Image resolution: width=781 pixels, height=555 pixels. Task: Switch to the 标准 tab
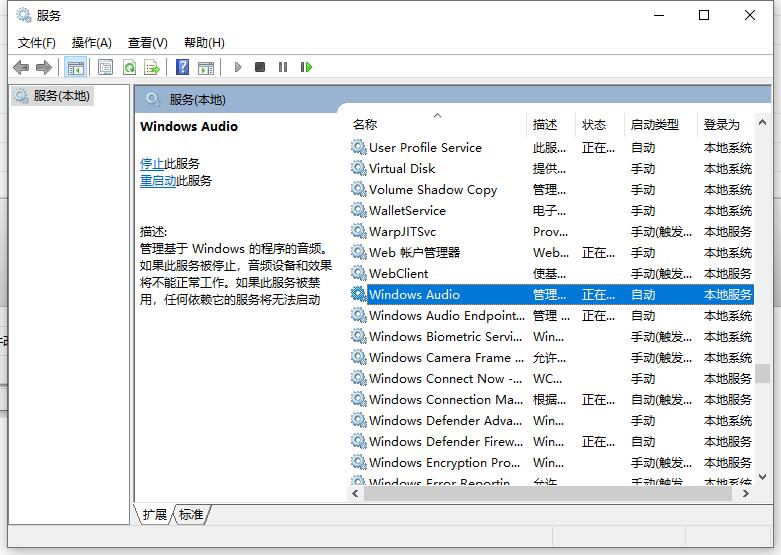point(191,514)
